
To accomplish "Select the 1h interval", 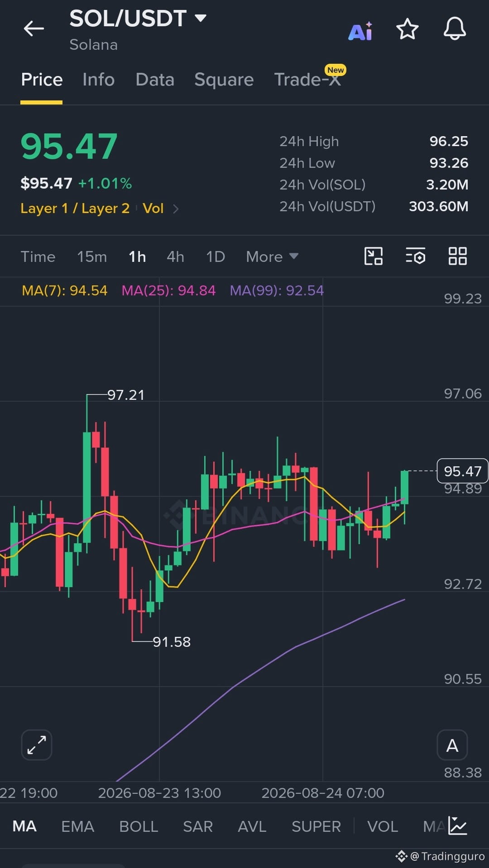I will tap(137, 256).
